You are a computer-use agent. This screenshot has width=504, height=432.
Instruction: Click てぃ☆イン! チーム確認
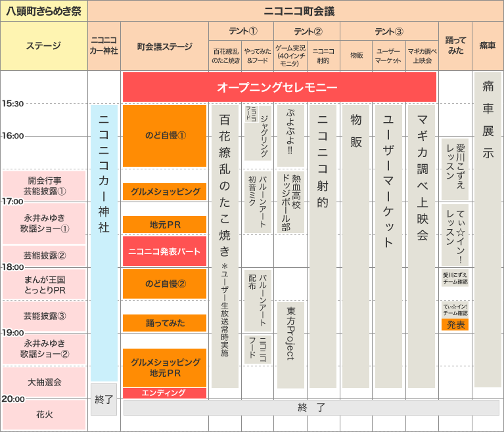(x=455, y=310)
